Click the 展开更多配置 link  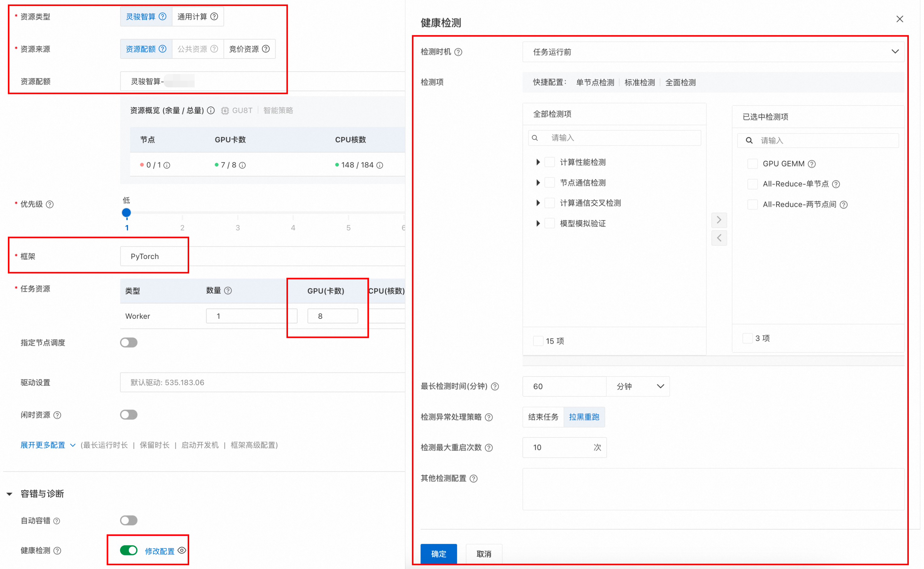point(43,445)
